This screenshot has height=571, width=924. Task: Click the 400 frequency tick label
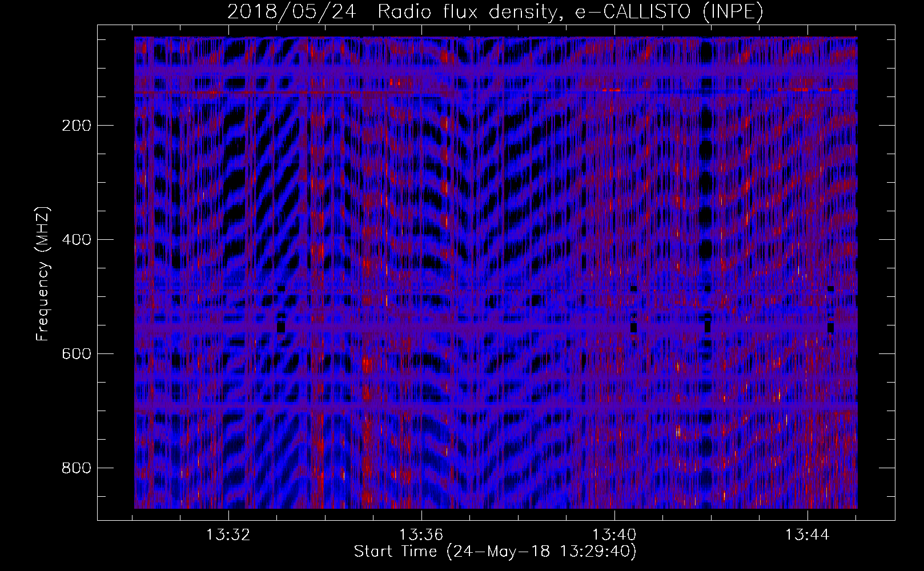(x=76, y=240)
